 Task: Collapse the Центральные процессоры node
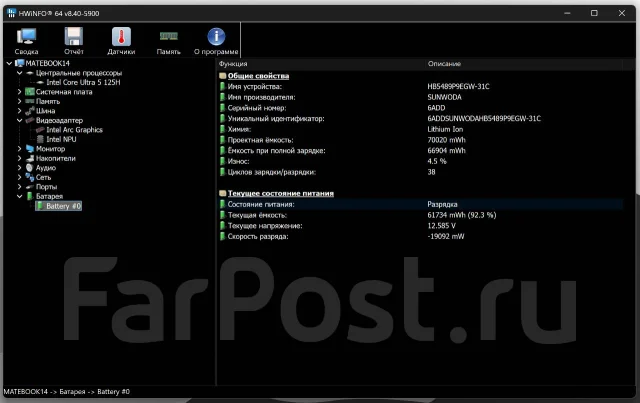20,73
